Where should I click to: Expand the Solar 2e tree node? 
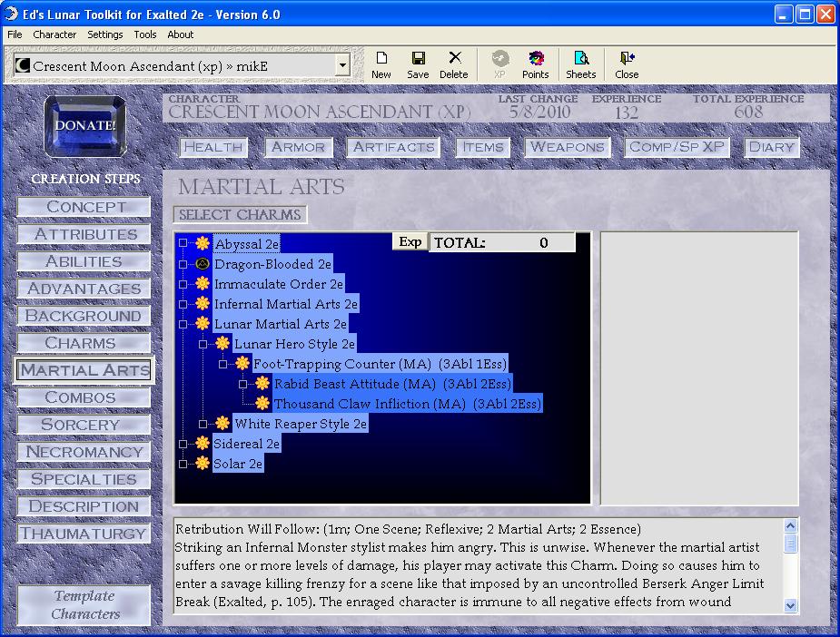coord(183,464)
